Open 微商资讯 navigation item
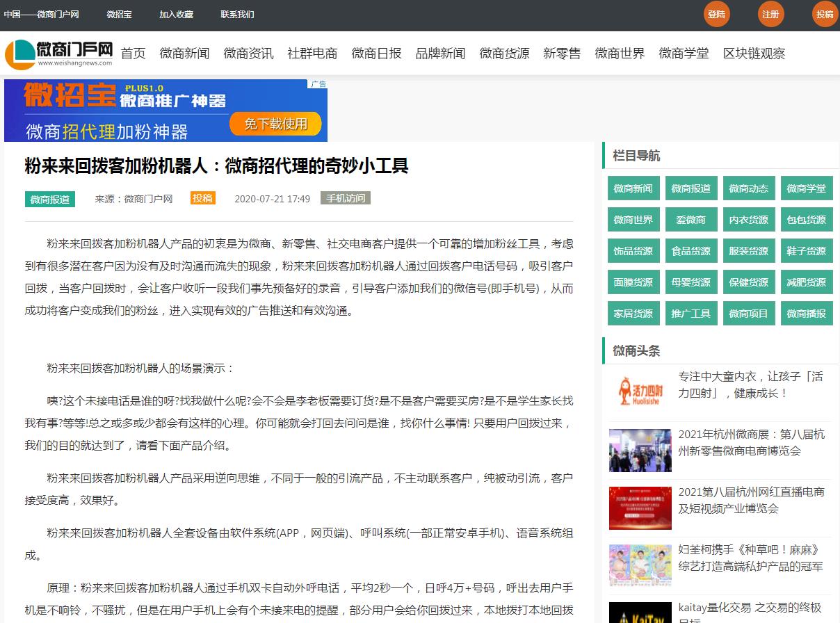This screenshot has width=840, height=623. (248, 54)
